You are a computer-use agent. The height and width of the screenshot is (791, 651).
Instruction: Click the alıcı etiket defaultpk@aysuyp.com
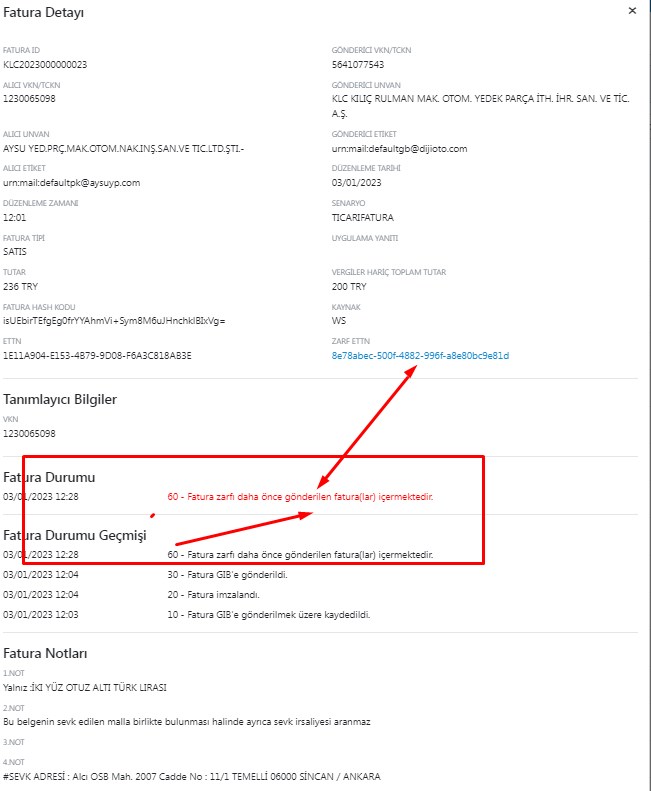pos(71,182)
